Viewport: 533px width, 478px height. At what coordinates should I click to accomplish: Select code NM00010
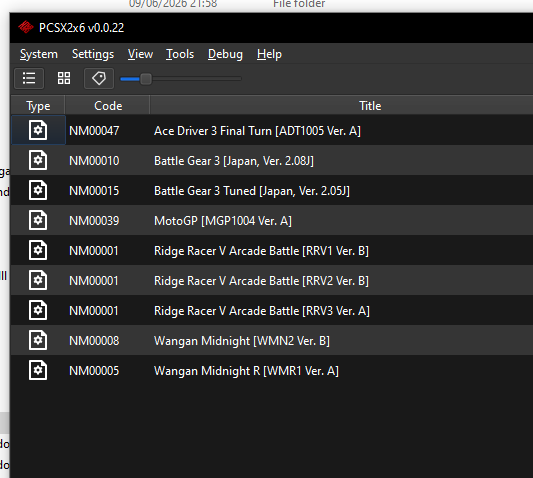(x=94, y=161)
